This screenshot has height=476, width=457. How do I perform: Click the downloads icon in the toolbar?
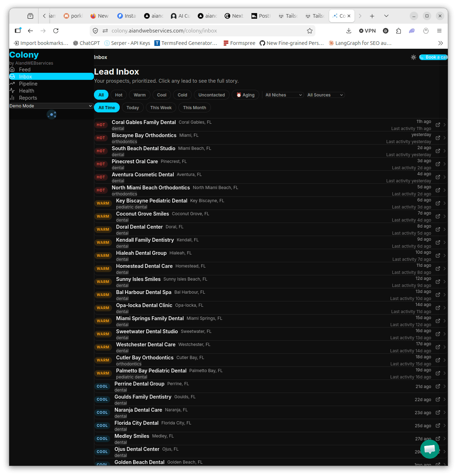349,31
